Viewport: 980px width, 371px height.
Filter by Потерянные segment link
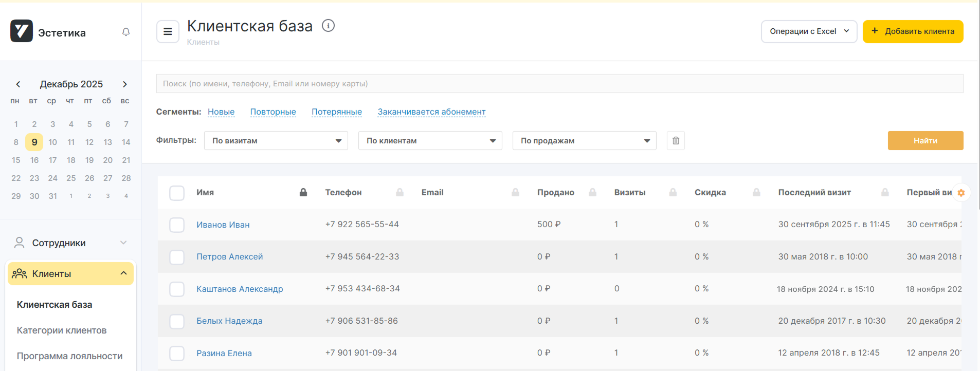pyautogui.click(x=336, y=112)
